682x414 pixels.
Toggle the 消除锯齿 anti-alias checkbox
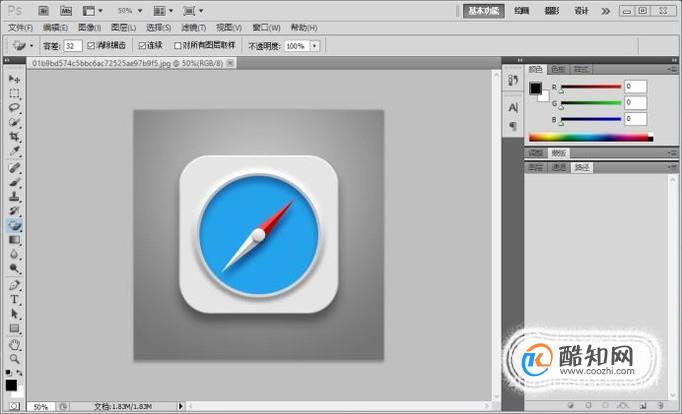(x=91, y=45)
